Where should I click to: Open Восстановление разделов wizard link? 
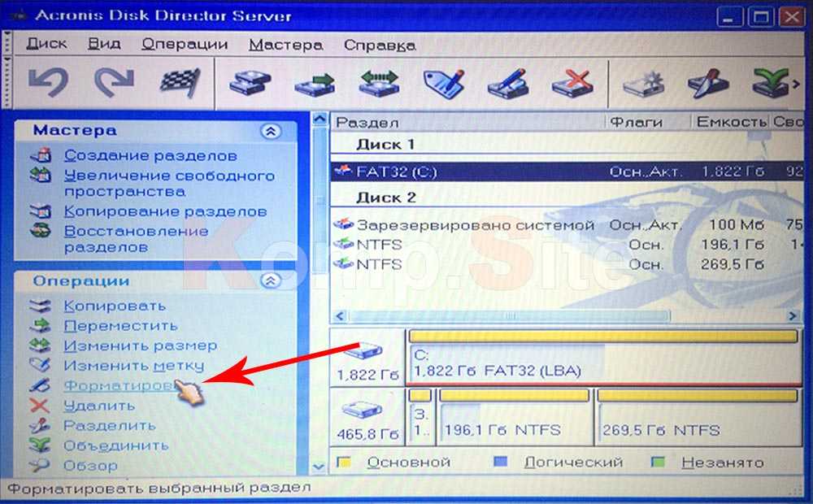137,239
